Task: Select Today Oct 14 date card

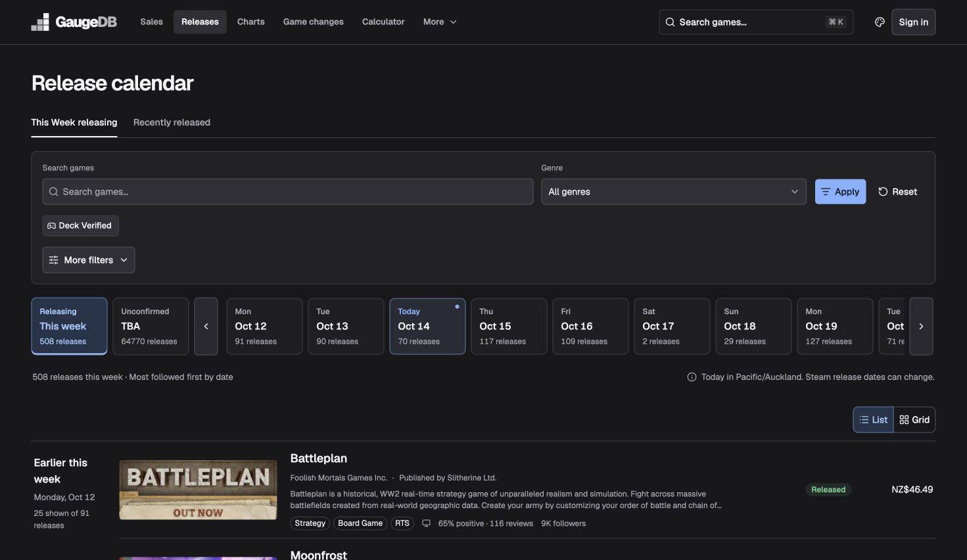Action: (x=427, y=326)
